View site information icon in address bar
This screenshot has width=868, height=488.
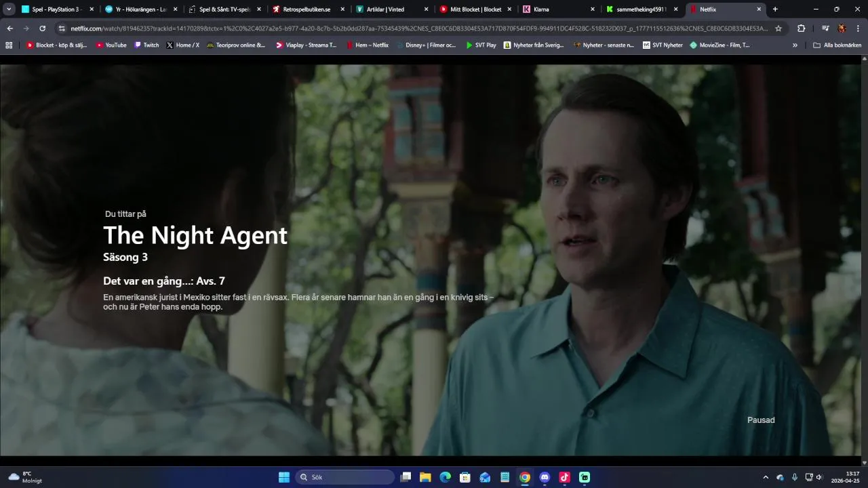pyautogui.click(x=62, y=28)
